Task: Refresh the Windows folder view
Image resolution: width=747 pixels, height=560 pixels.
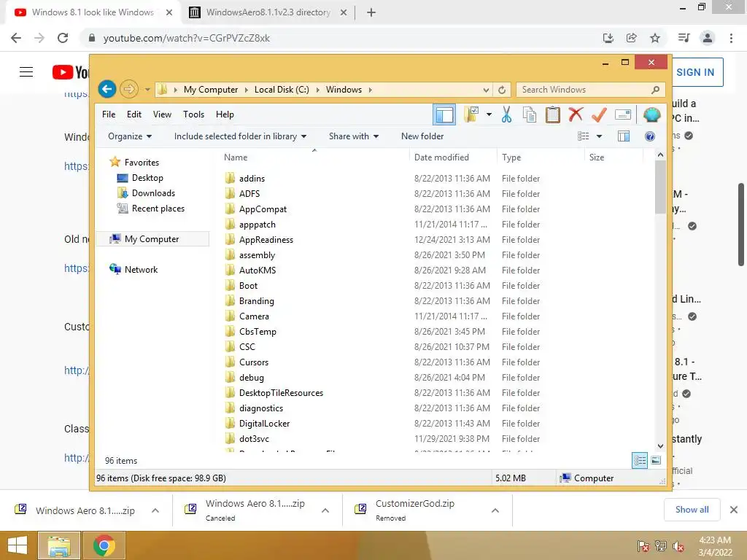Action: [502, 90]
